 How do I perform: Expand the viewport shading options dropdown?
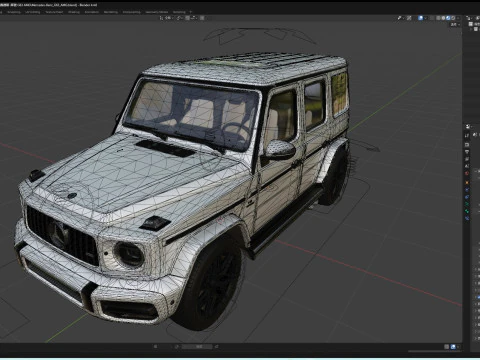pyautogui.click(x=458, y=18)
